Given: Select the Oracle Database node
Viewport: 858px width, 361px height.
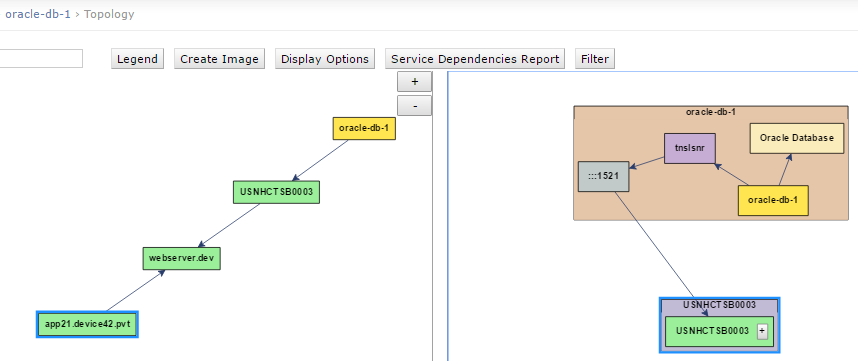Looking at the screenshot, I should [x=797, y=138].
